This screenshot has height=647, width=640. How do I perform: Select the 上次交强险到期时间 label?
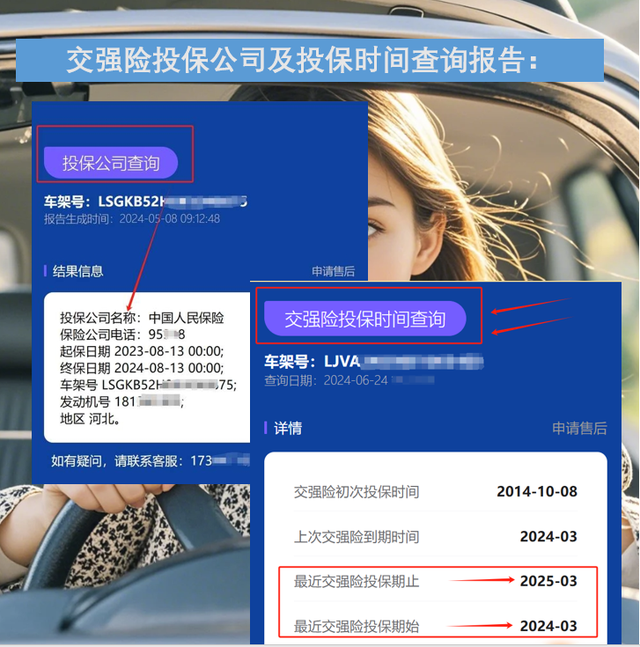click(357, 537)
